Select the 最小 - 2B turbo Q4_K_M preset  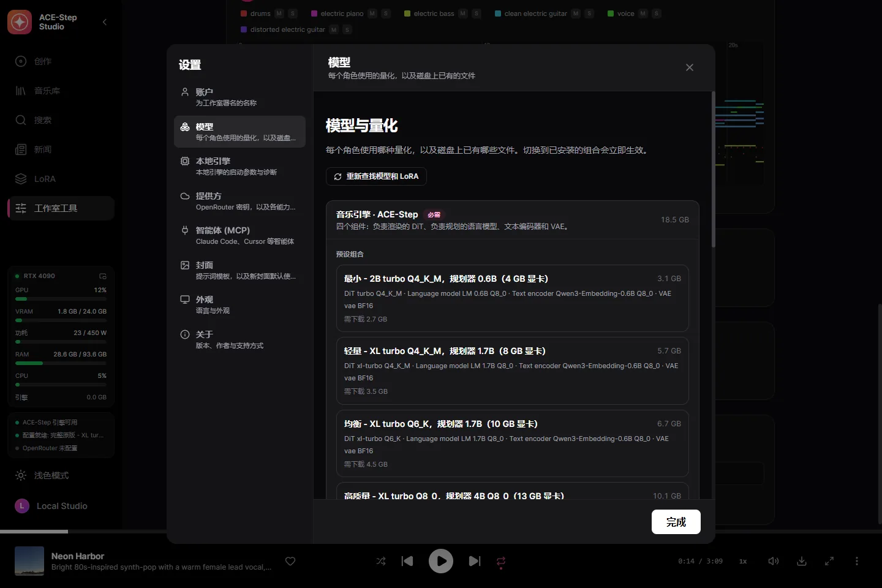point(512,298)
